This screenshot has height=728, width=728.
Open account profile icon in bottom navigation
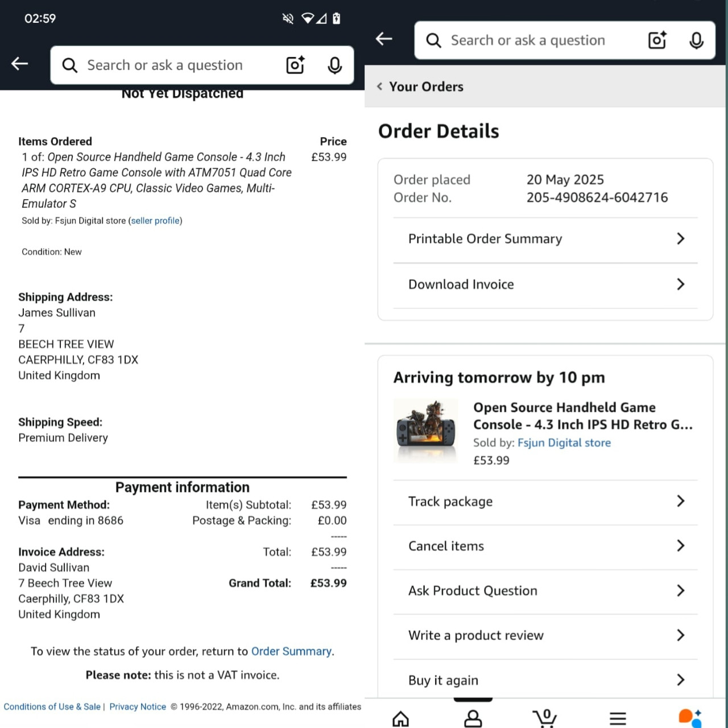pyautogui.click(x=473, y=718)
